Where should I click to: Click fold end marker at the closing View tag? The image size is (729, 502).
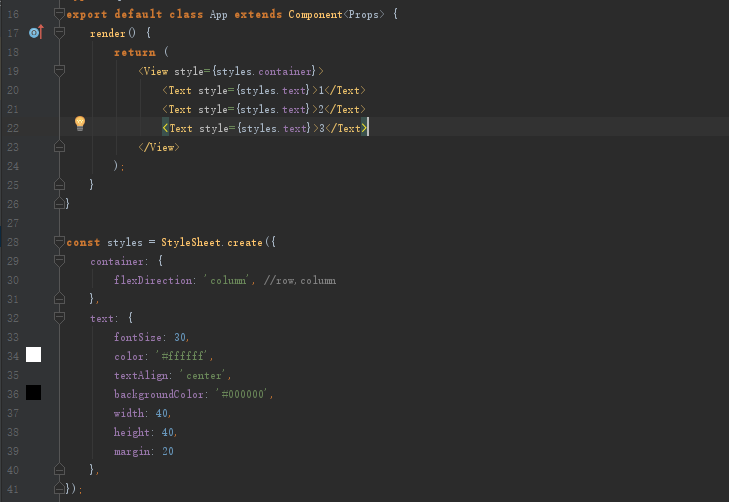pyautogui.click(x=59, y=147)
